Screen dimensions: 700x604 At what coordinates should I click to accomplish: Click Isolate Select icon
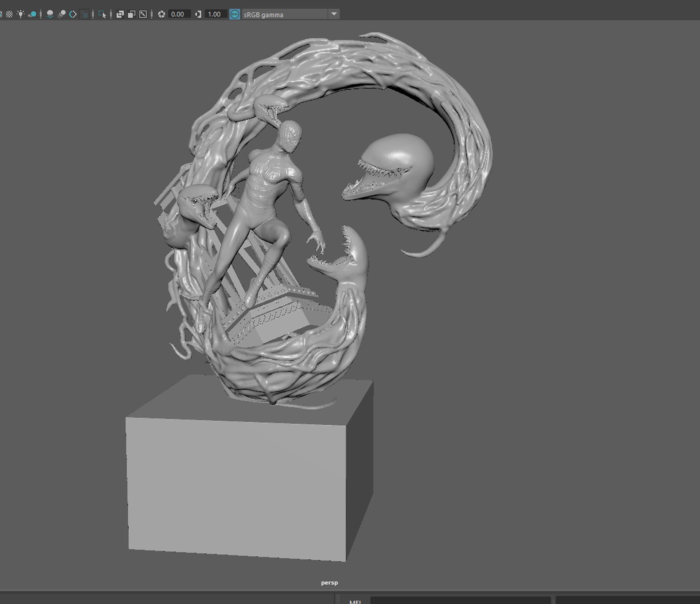[102, 14]
